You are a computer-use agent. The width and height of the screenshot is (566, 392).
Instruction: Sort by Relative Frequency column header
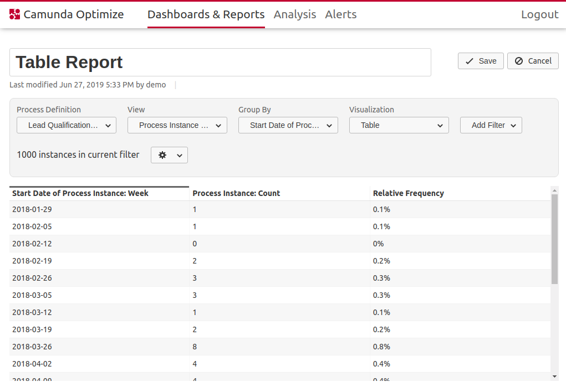(x=409, y=193)
